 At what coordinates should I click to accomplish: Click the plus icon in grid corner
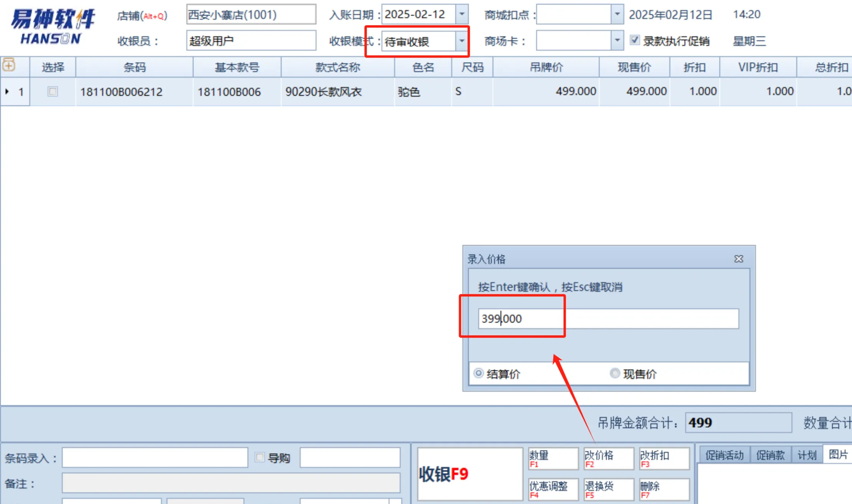(9, 66)
